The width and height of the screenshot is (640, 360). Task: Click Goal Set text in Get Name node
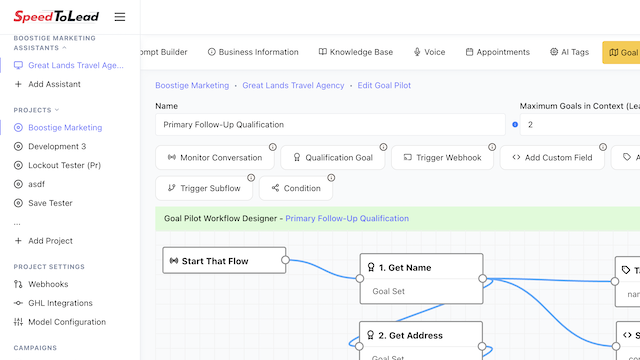click(x=388, y=291)
